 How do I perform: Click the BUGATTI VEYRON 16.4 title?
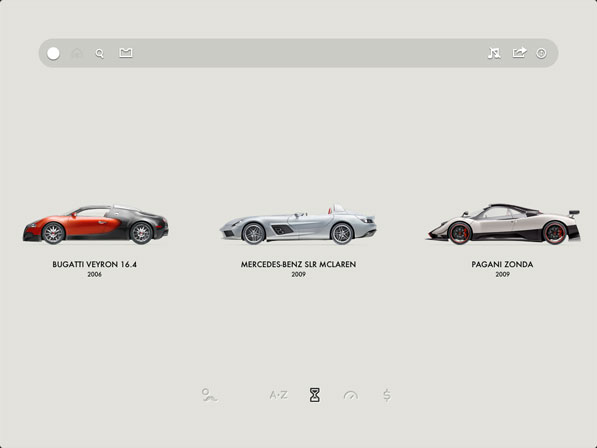point(94,264)
